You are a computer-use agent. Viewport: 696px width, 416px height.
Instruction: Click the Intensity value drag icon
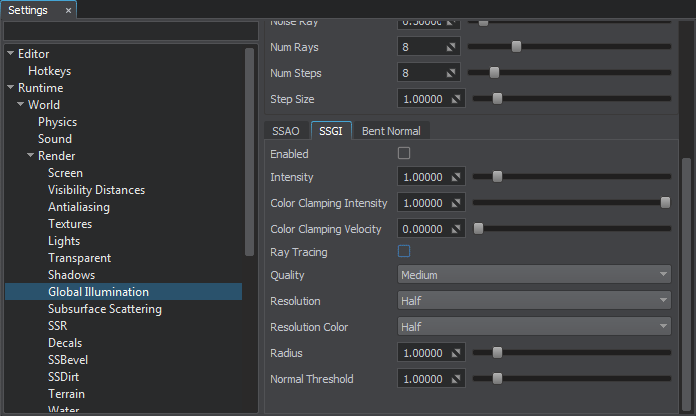457,177
